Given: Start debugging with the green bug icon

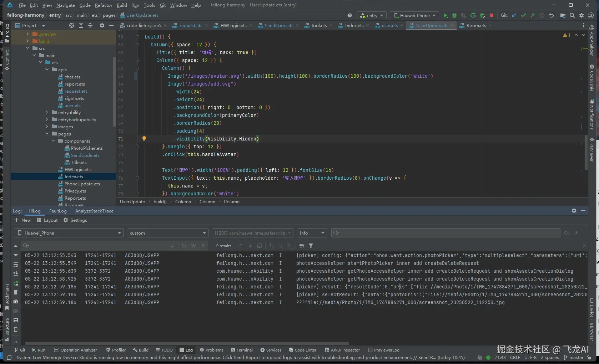Looking at the screenshot, I should (454, 15).
